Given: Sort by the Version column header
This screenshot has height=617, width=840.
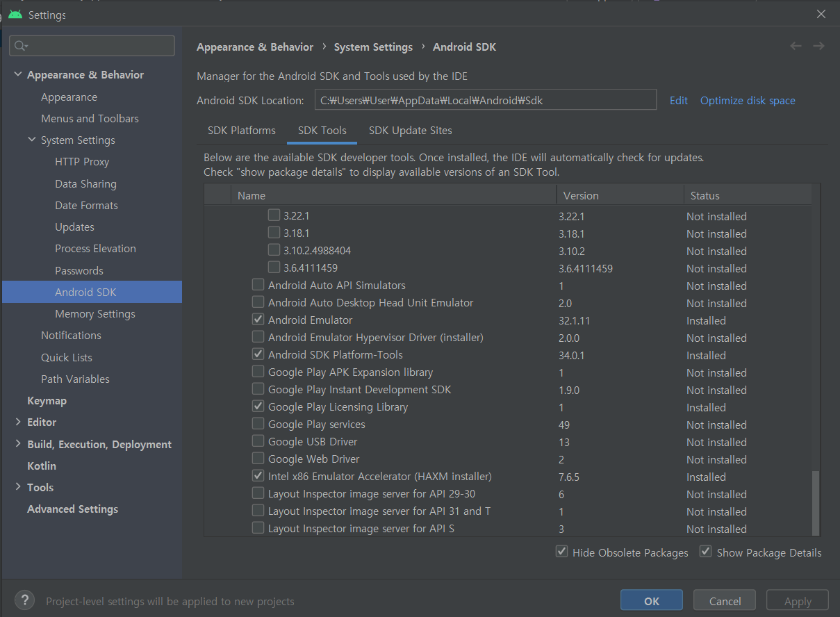Looking at the screenshot, I should point(620,195).
